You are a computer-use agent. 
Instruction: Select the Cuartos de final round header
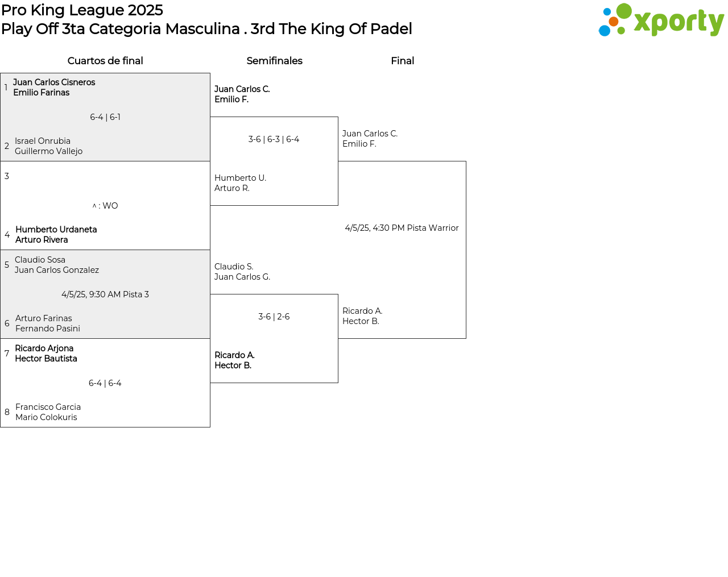tap(105, 61)
